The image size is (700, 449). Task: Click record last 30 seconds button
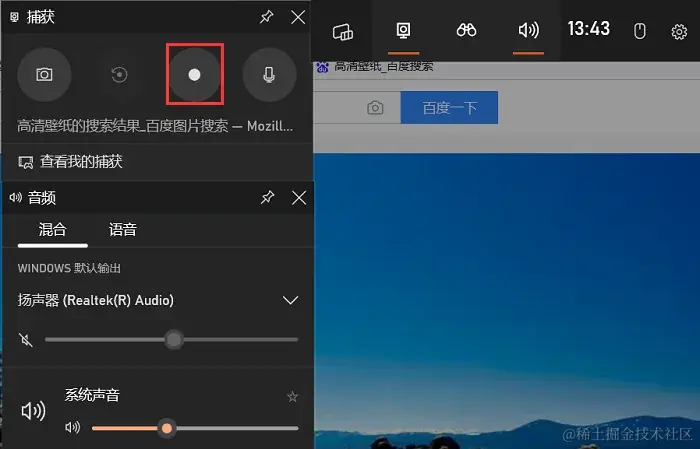pos(119,75)
